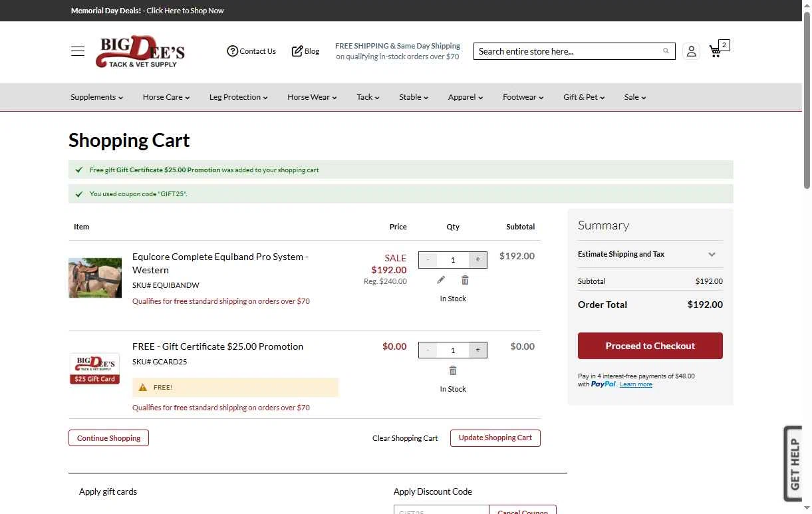The image size is (812, 514).
Task: Increase quantity of the Equicore Equiband item
Action: click(x=477, y=259)
